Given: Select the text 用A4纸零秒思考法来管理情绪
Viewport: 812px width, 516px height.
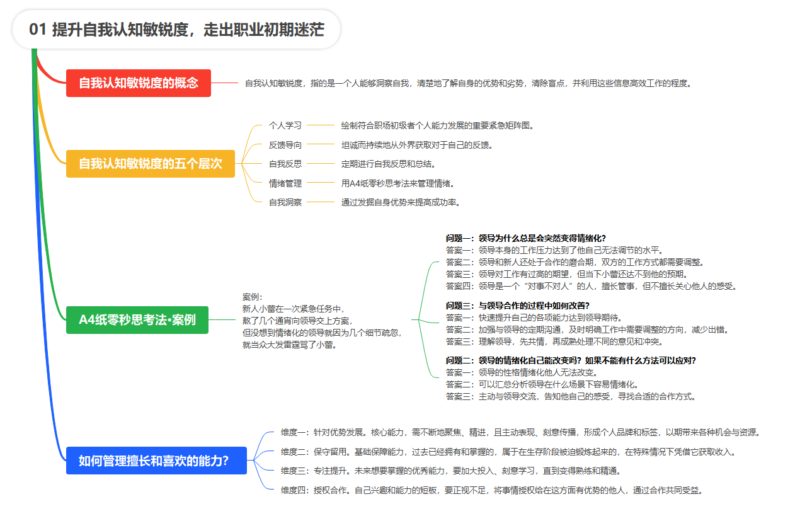Looking at the screenshot, I should tap(397, 183).
